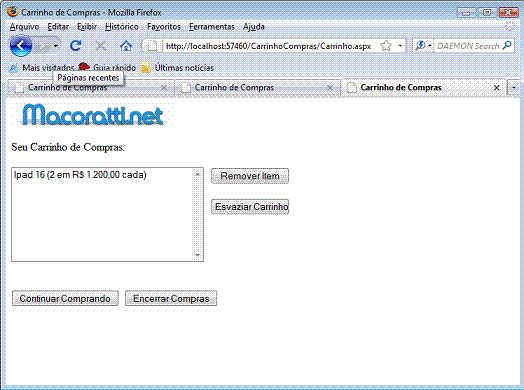Open the Últimas notícias feed bookmark
This screenshot has height=390, width=524.
tap(177, 68)
